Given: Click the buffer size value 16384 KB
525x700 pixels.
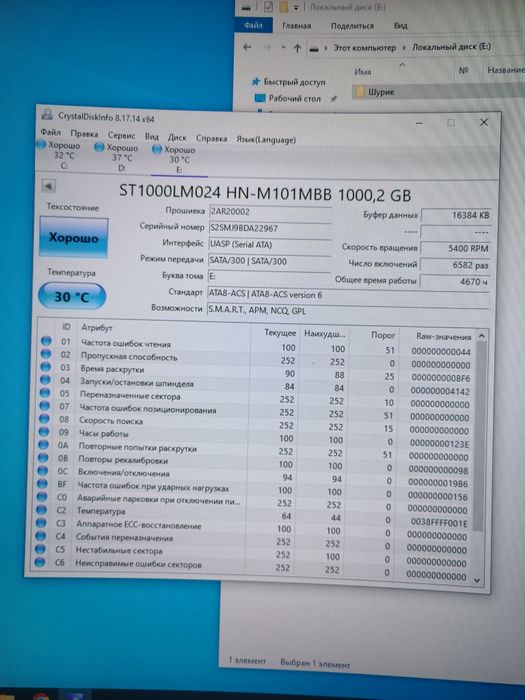Looking at the screenshot, I should pyautogui.click(x=455, y=215).
